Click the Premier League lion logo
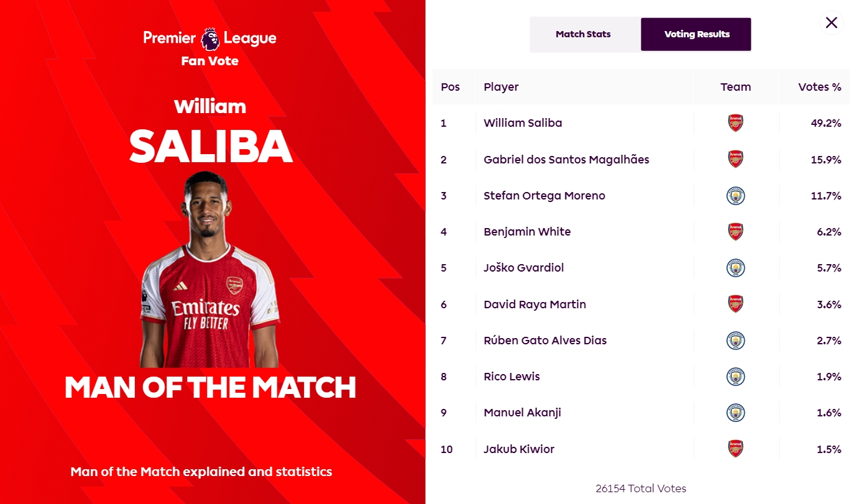 [x=210, y=39]
